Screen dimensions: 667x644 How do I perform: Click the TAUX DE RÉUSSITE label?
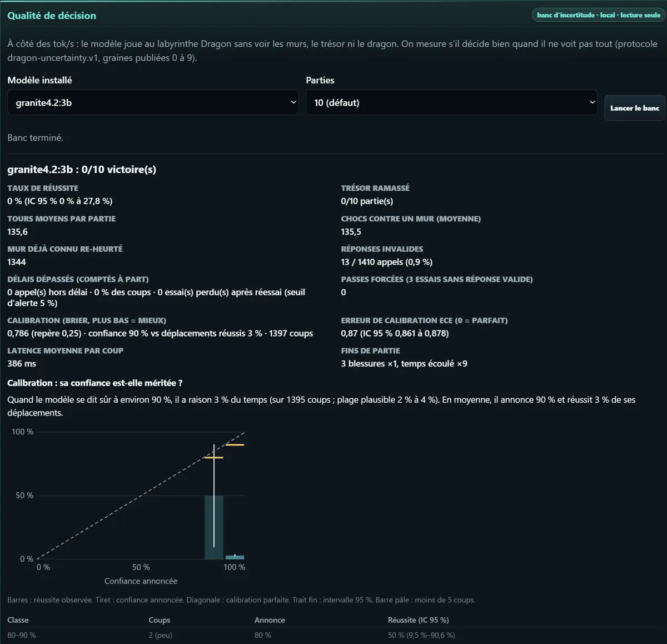point(43,188)
